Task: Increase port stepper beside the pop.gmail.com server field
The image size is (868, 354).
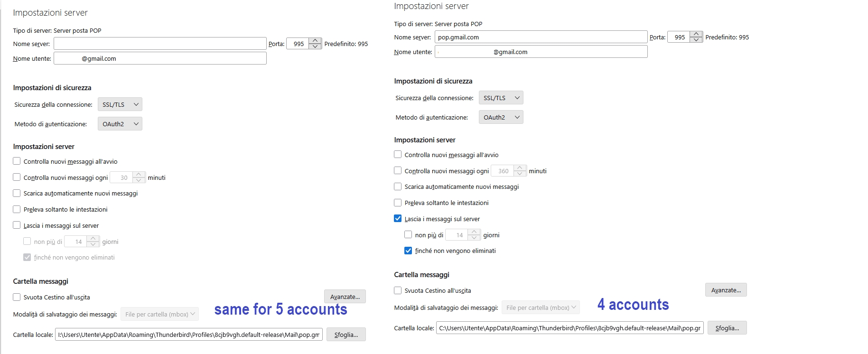Action: pyautogui.click(x=696, y=34)
